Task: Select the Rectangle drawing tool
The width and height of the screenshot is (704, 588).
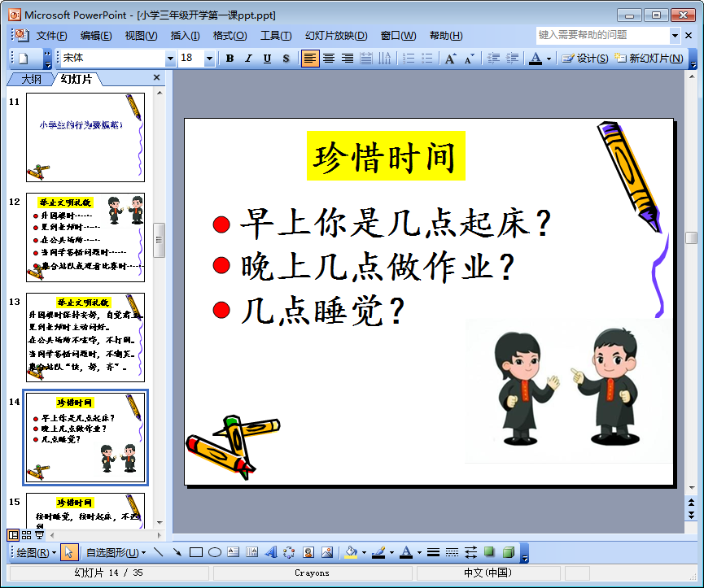Action: (x=196, y=552)
